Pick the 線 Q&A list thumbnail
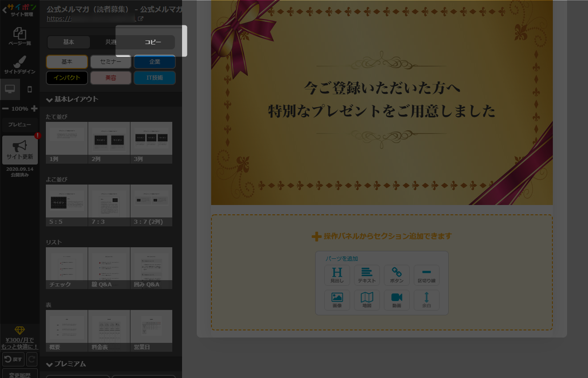Screen dimensions: 588x378 pyautogui.click(x=109, y=268)
